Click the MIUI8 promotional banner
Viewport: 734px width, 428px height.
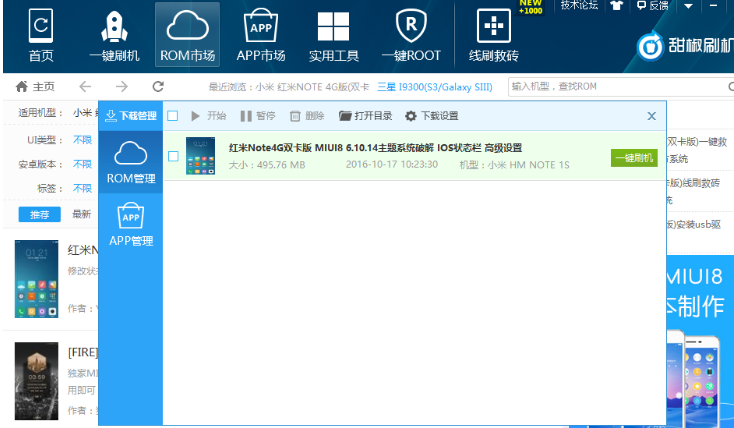point(700,341)
